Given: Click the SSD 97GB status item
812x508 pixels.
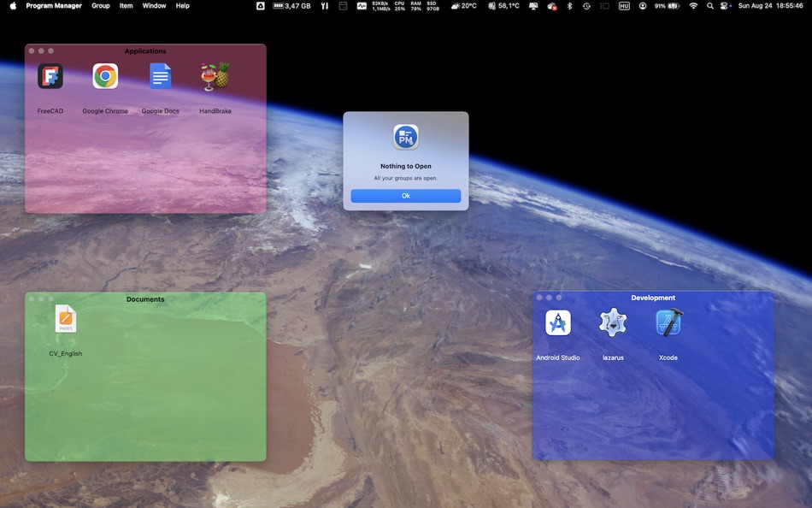Looking at the screenshot, I should click(432, 6).
